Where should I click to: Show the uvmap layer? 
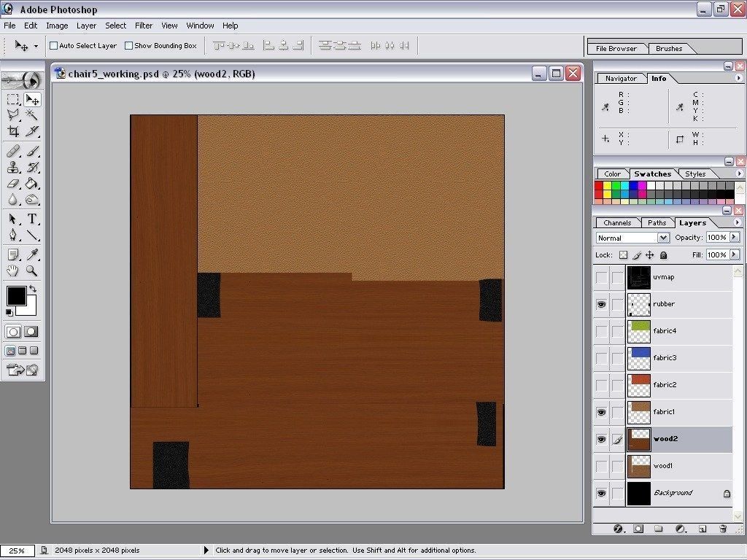click(602, 277)
